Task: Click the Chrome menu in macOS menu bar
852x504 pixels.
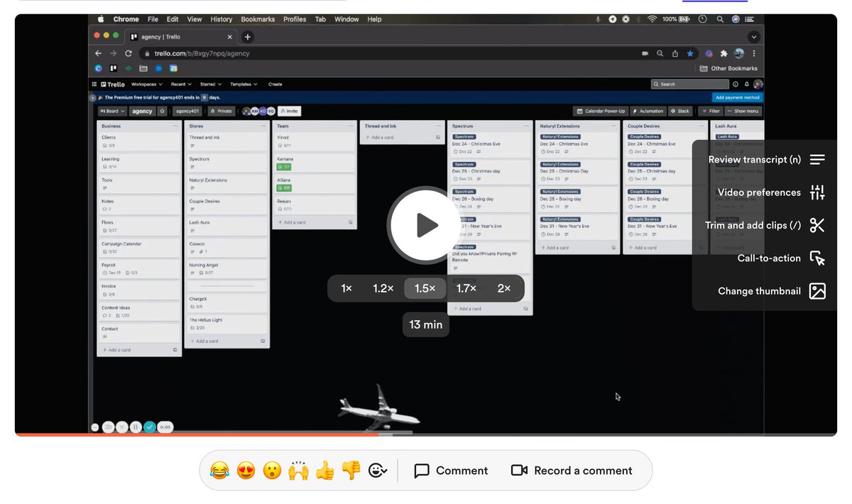Action: pos(126,19)
